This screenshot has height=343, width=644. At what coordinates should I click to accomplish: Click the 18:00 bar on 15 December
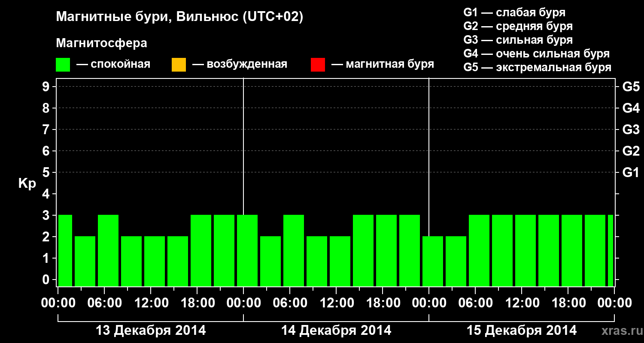point(572,250)
